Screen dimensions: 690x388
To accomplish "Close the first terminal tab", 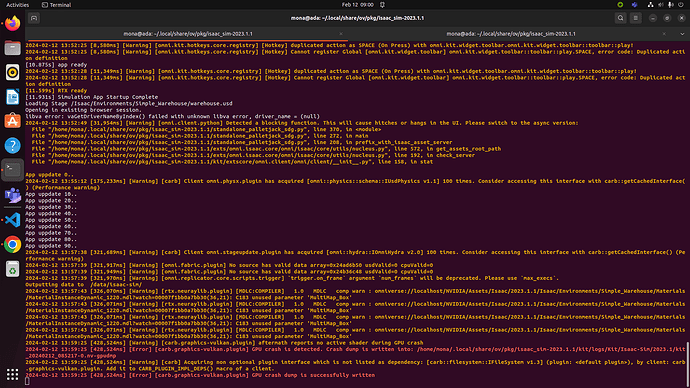I will coord(341,34).
